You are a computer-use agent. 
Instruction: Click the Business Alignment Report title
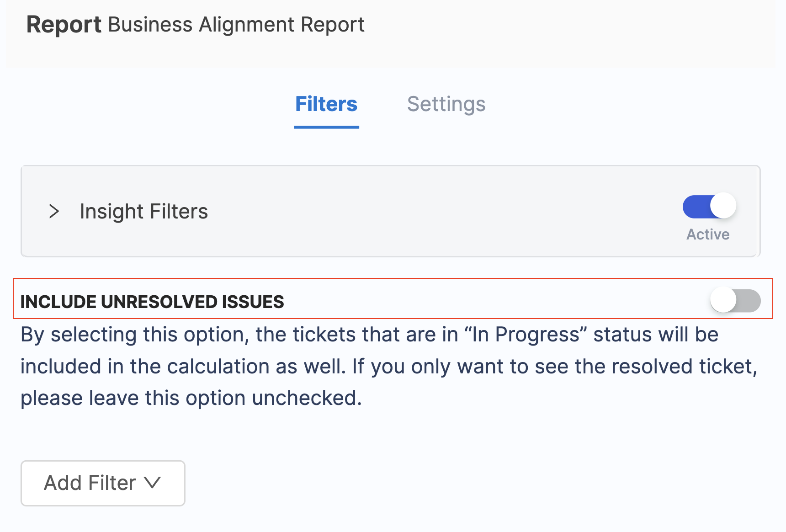coord(235,25)
